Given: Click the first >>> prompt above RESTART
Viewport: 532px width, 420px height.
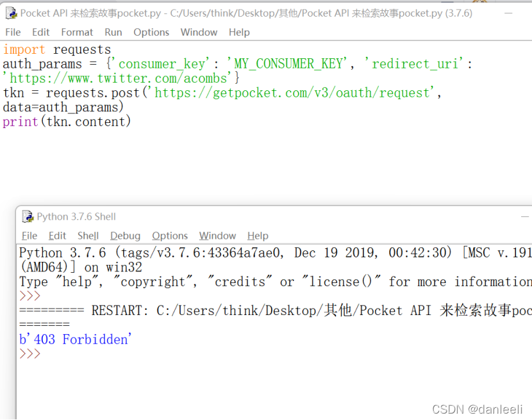Looking at the screenshot, I should 30,296.
